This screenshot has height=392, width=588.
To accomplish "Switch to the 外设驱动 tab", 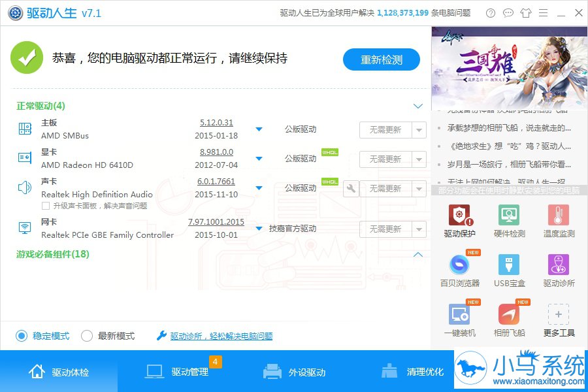I will (x=294, y=371).
